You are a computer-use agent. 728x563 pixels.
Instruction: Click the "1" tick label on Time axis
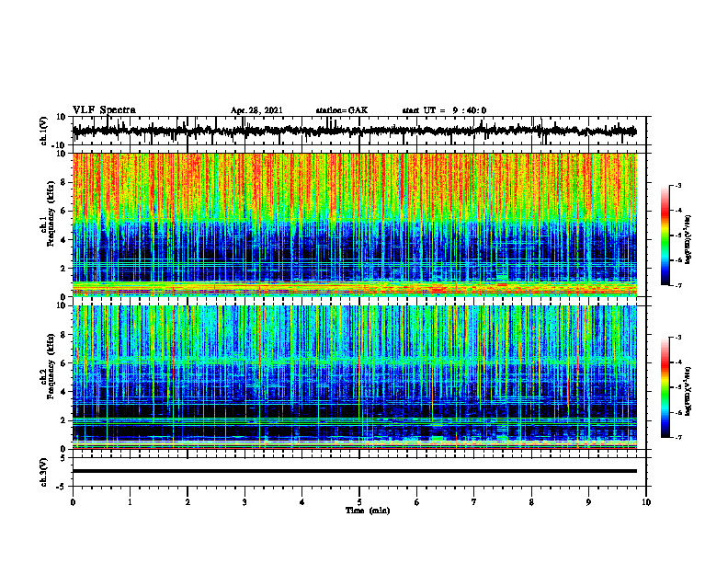[x=130, y=502]
